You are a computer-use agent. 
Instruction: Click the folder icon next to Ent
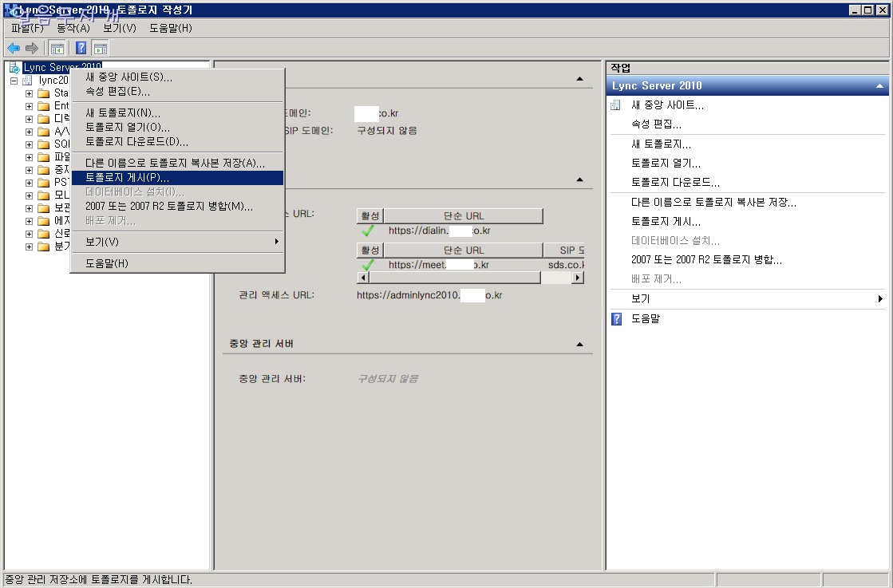pos(43,106)
